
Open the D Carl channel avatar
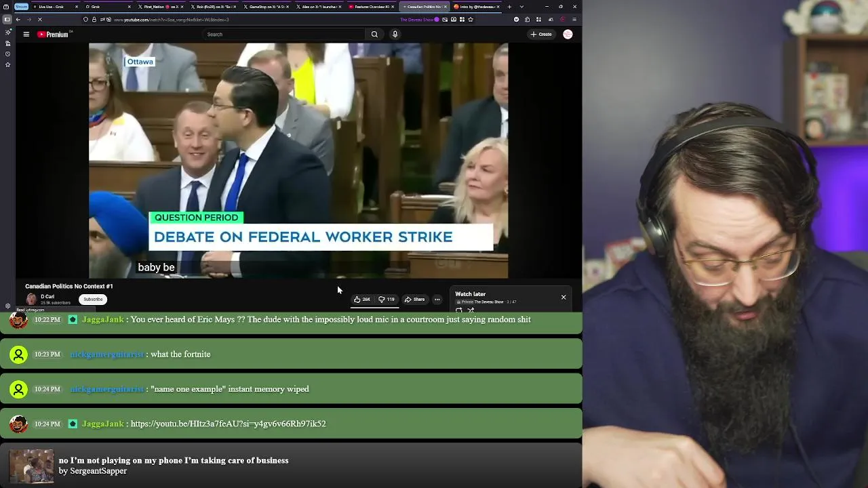(x=31, y=299)
